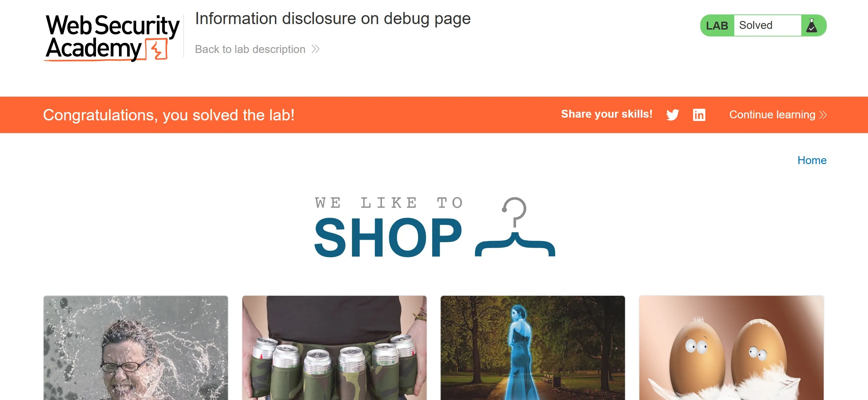Click the double chevron after Continue learning

point(823,115)
